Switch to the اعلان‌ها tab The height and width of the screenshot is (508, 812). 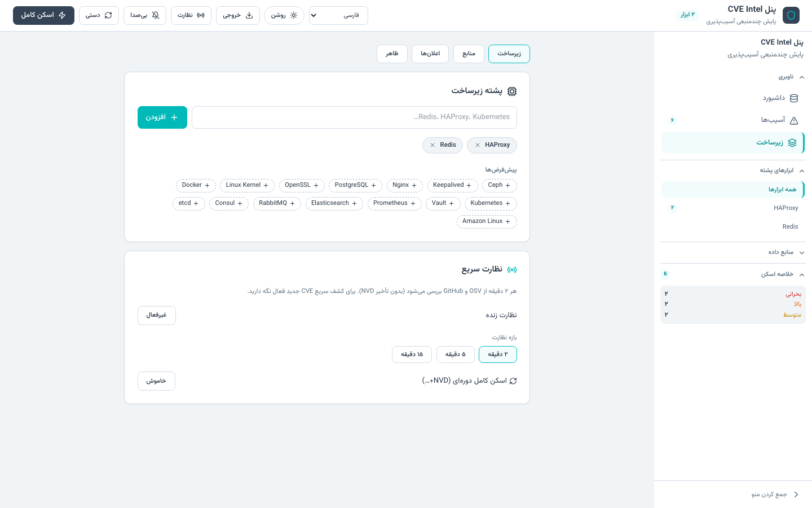tap(430, 54)
